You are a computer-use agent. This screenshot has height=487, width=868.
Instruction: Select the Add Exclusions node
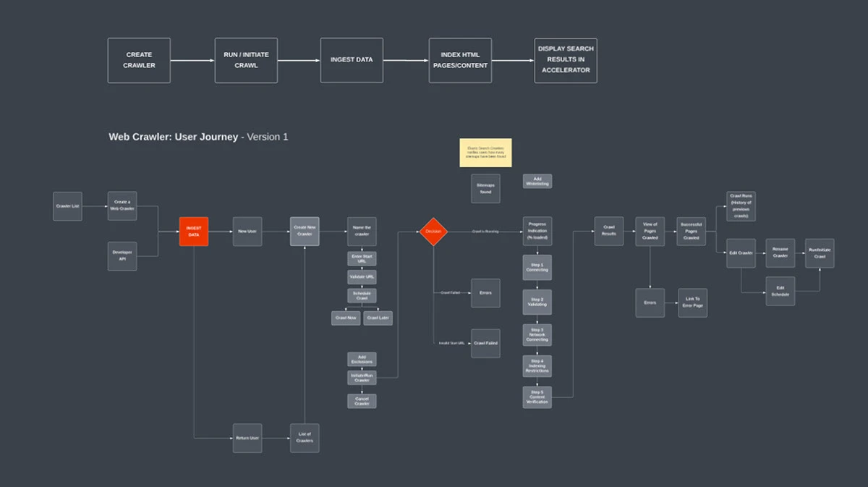pos(362,360)
